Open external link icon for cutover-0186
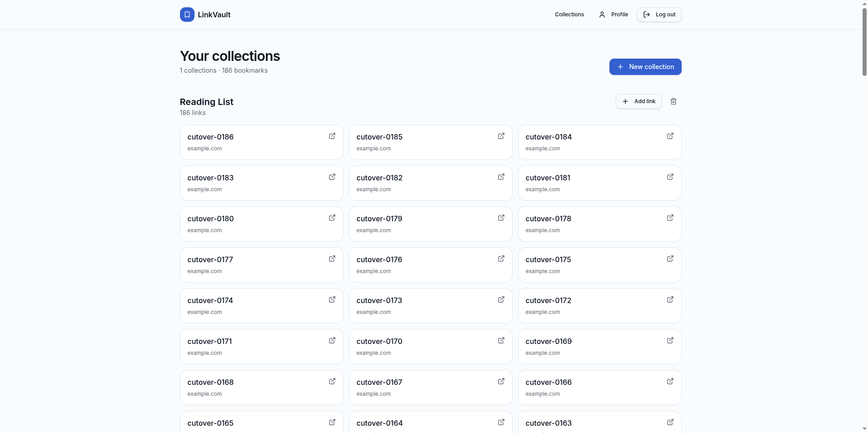Screen dimensions: 868x433 (332, 136)
